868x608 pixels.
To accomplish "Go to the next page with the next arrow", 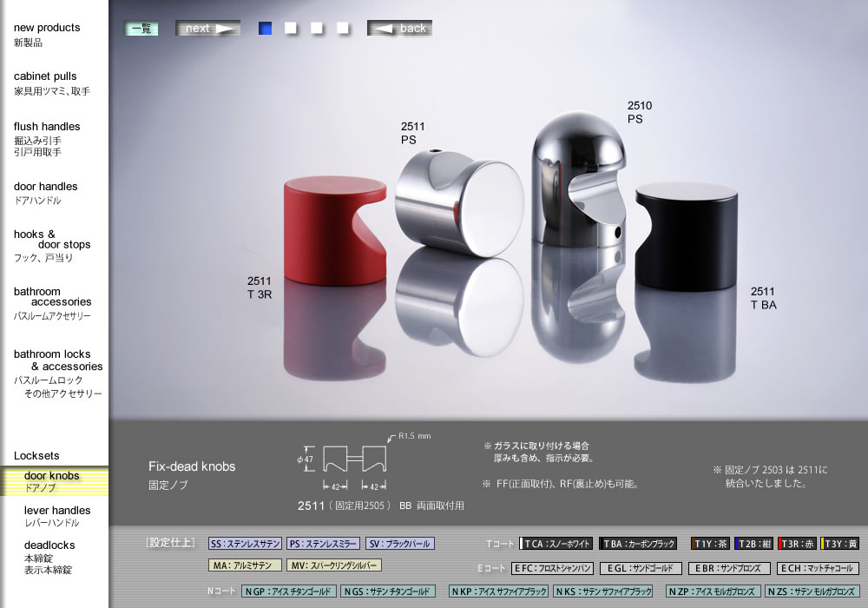I will pos(207,29).
